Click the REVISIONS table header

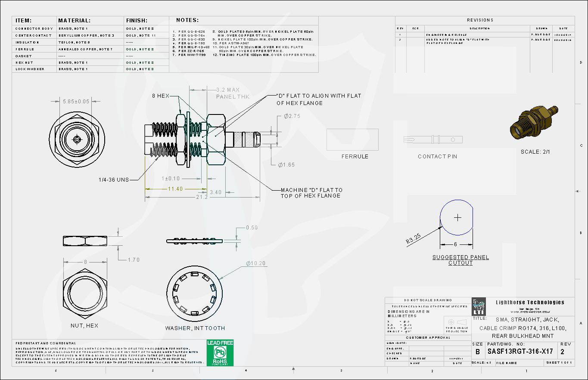point(480,20)
